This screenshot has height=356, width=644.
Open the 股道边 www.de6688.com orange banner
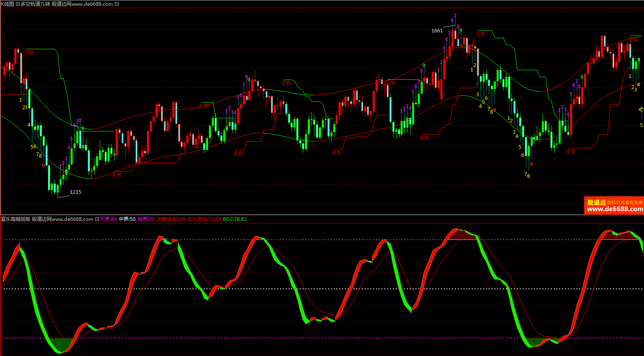(614, 206)
